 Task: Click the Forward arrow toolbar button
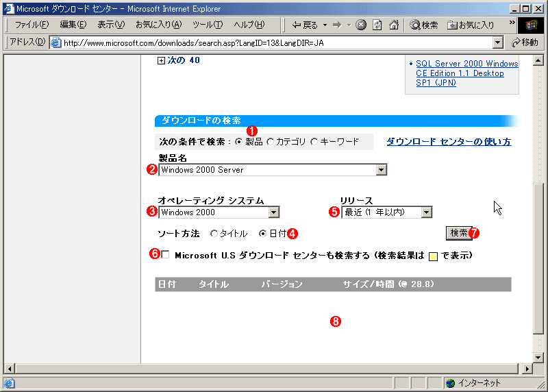pos(337,25)
